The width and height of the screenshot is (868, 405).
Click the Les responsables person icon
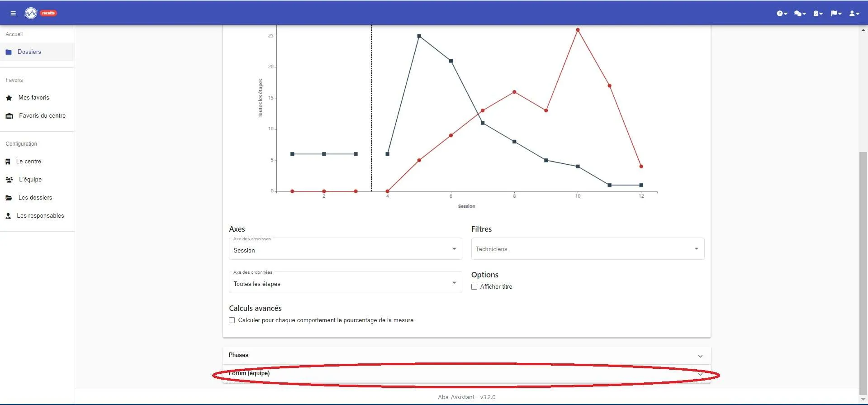click(8, 216)
